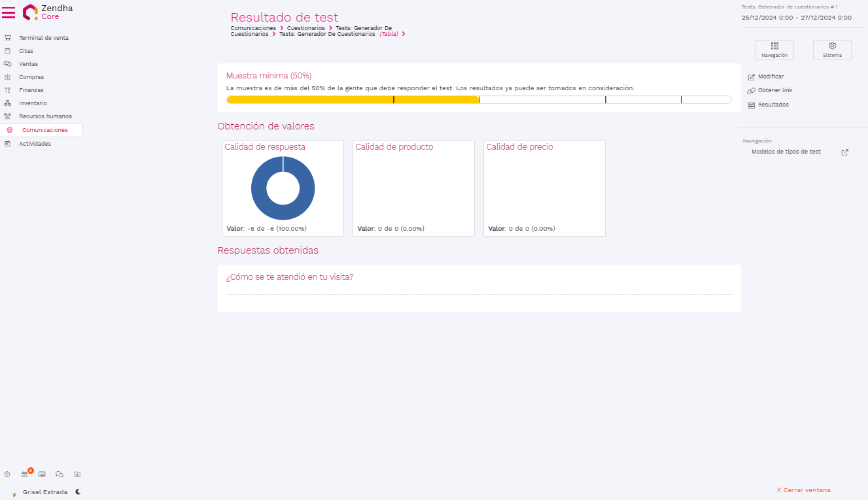Click the help question mark icon
Viewport: 868px width, 500px height.
point(7,475)
